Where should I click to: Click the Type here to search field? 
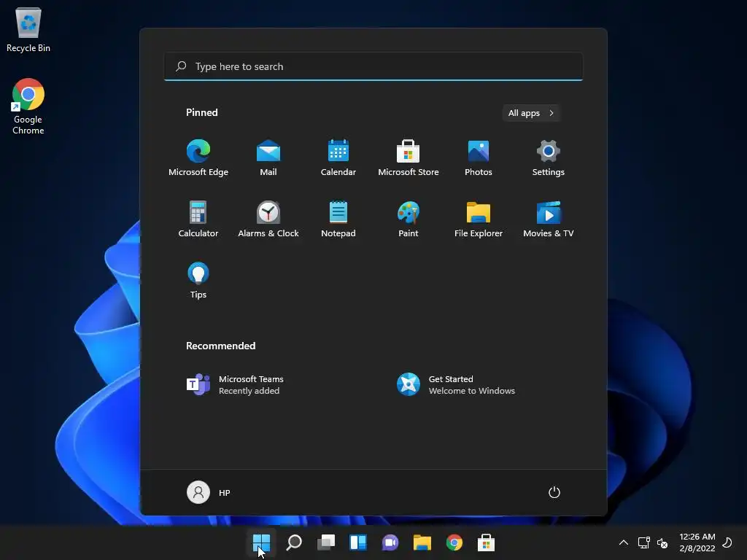373,66
